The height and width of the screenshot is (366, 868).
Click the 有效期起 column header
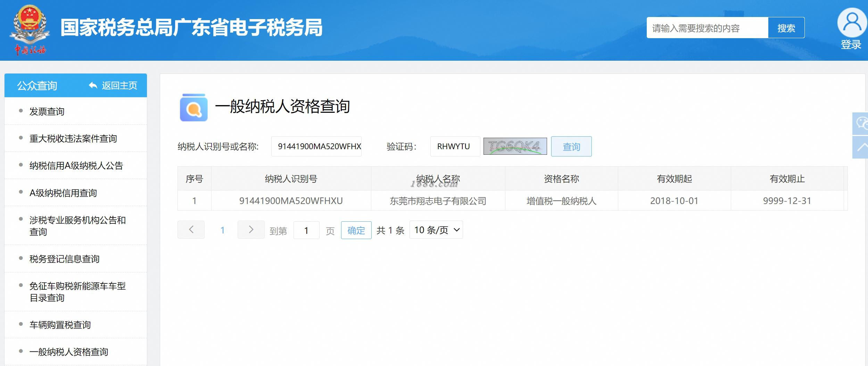click(675, 179)
